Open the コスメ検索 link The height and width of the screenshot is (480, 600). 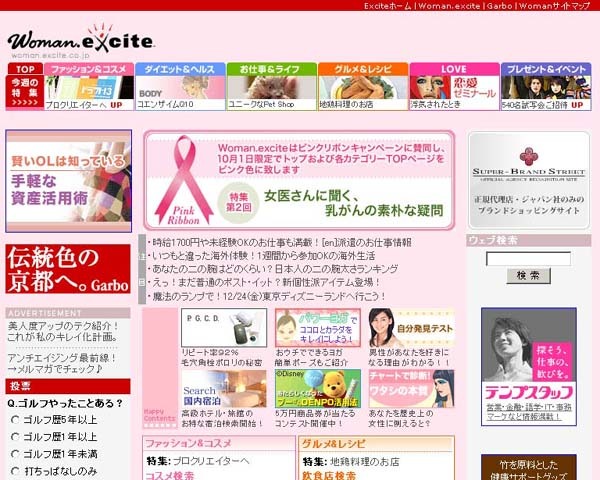point(170,475)
